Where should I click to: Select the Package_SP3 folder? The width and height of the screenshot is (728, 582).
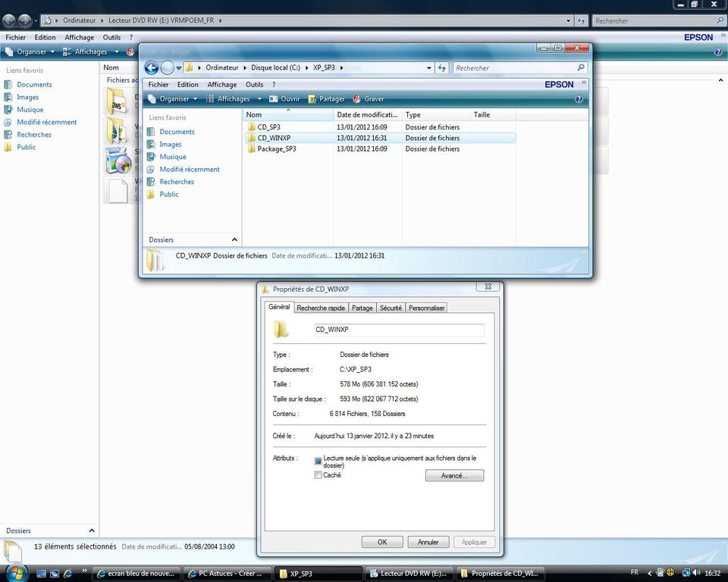(276, 149)
